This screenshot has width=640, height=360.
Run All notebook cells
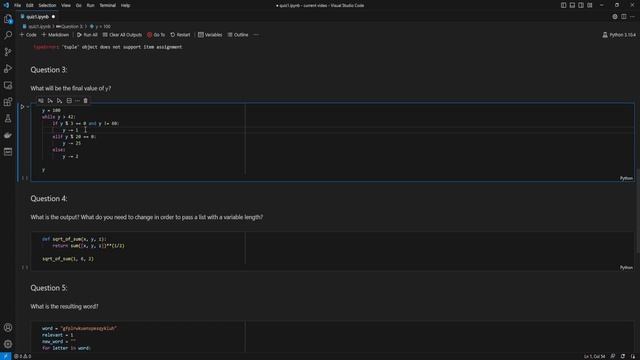click(x=87, y=35)
